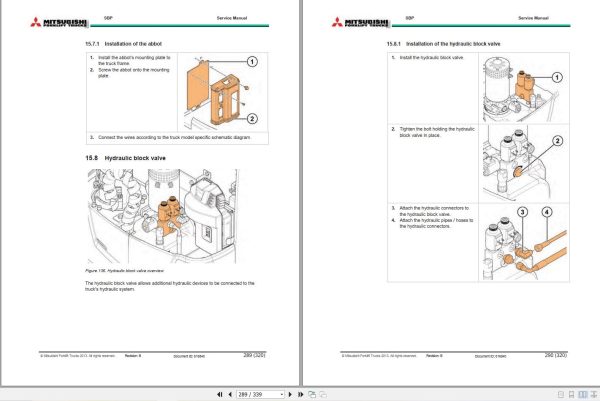This screenshot has height=401, width=600.
Task: Go to the first page
Action: (x=220, y=394)
